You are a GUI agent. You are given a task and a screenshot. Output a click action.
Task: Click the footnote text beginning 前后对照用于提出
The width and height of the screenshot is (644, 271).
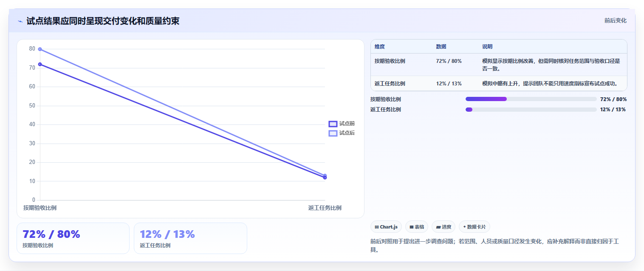[495, 246]
